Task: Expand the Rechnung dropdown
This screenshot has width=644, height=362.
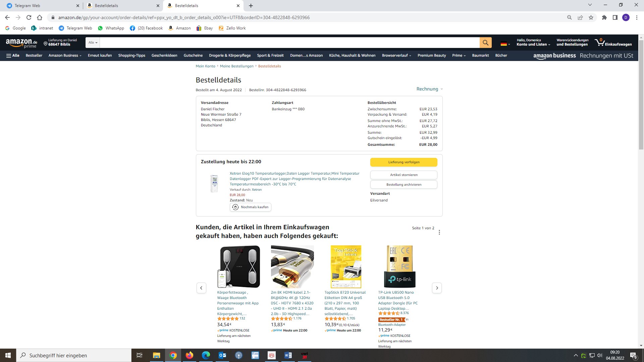Action: tap(430, 89)
